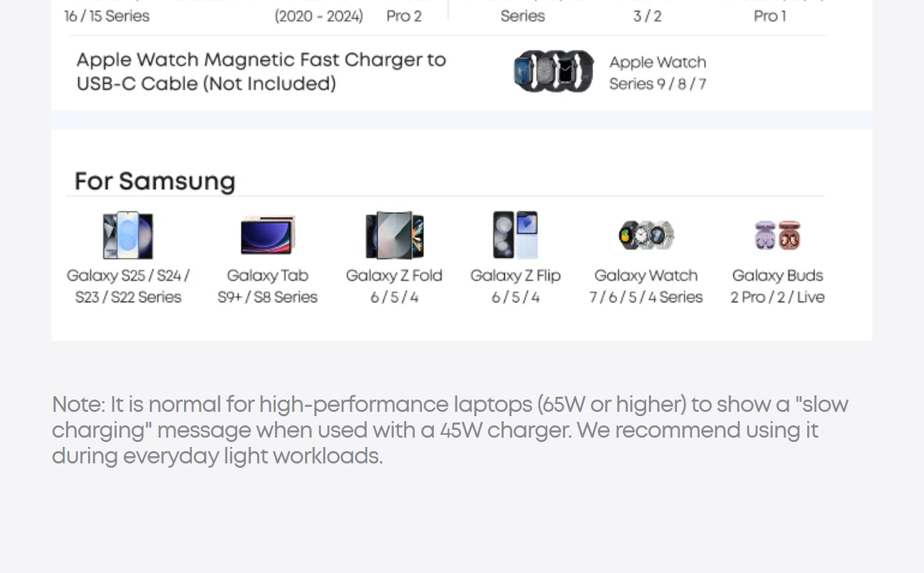Image resolution: width=924 pixels, height=573 pixels.
Task: Click the Galaxy Buds earbuds image
Action: [777, 235]
